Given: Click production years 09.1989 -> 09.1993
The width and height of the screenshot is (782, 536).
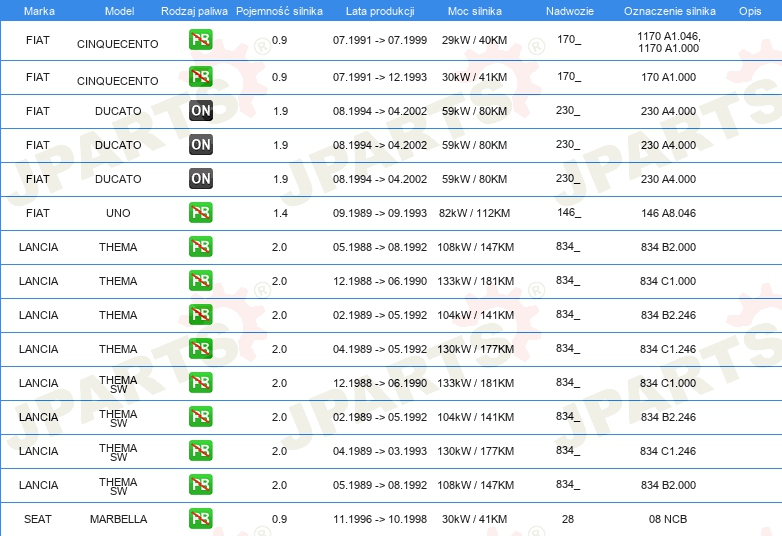Looking at the screenshot, I should 380,213.
